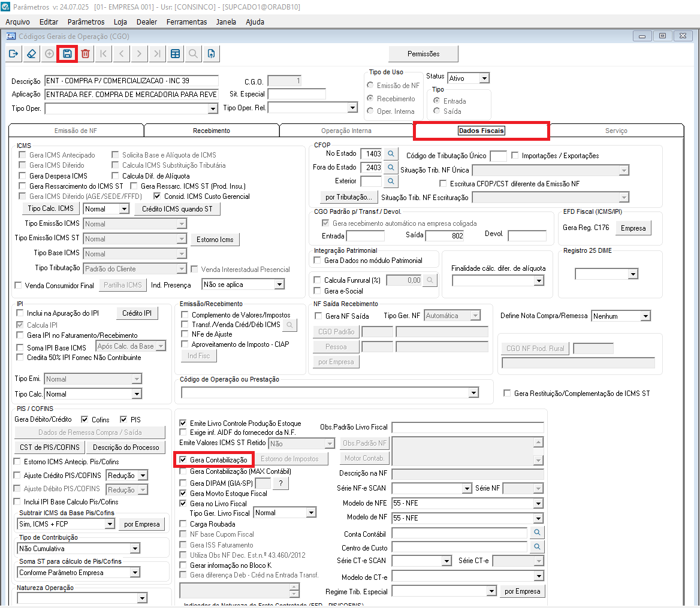Open Tipo Calc. ICMS Normal dropdown

click(124, 209)
